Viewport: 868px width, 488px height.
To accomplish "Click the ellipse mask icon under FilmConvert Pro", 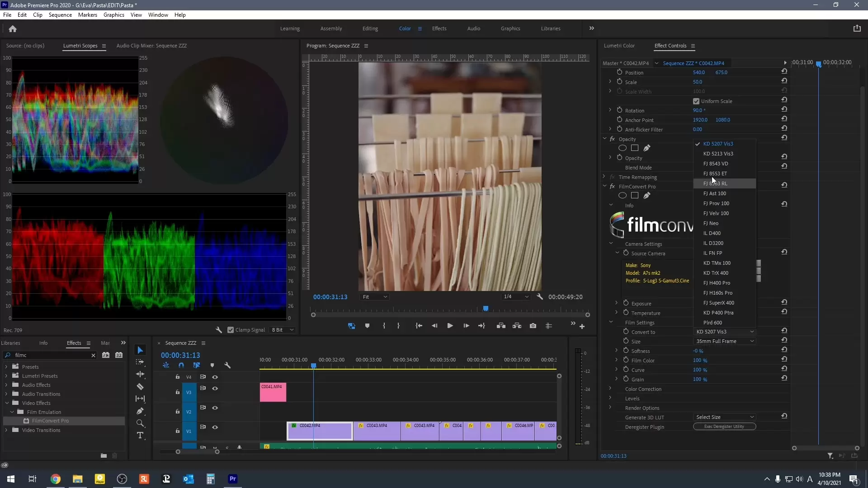I will click(623, 196).
